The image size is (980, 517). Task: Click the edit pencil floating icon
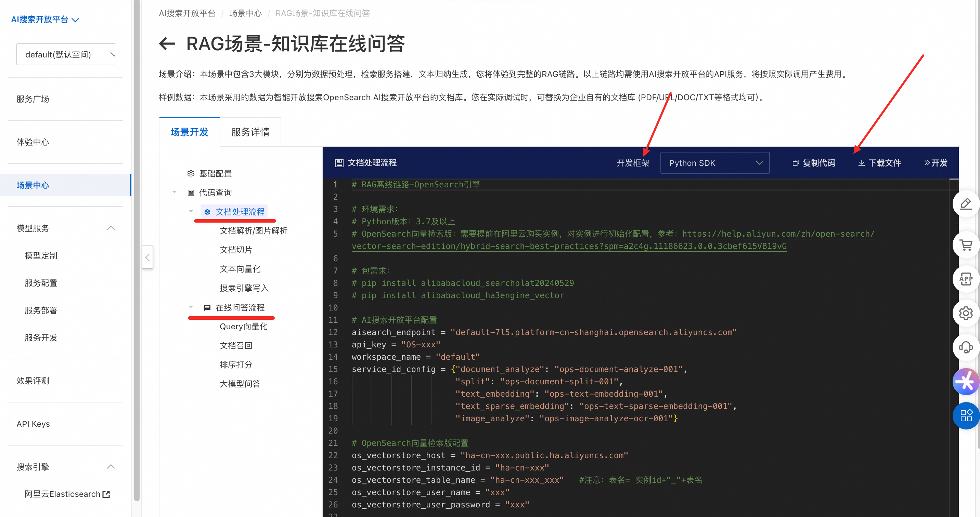966,204
